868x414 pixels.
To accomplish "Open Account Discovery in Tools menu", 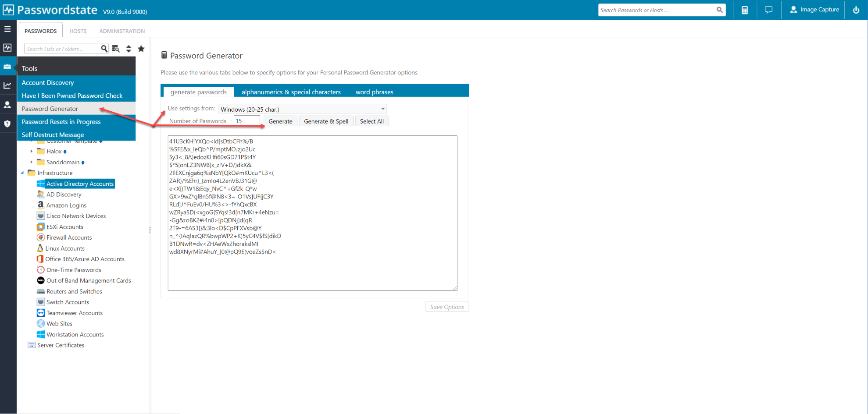I will click(x=76, y=82).
